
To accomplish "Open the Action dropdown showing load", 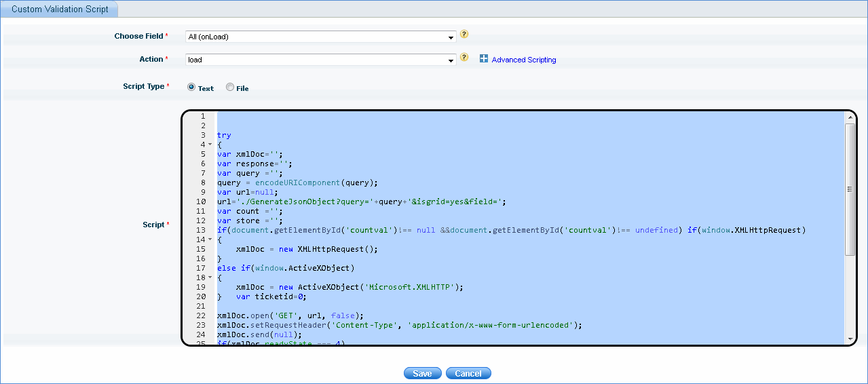I will 320,60.
